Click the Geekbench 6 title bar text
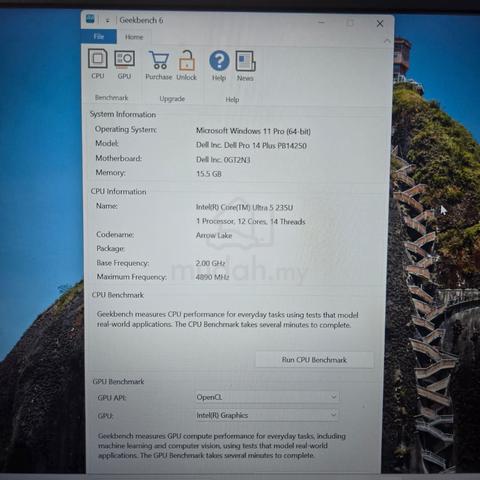This screenshot has width=480, height=480. (x=141, y=20)
